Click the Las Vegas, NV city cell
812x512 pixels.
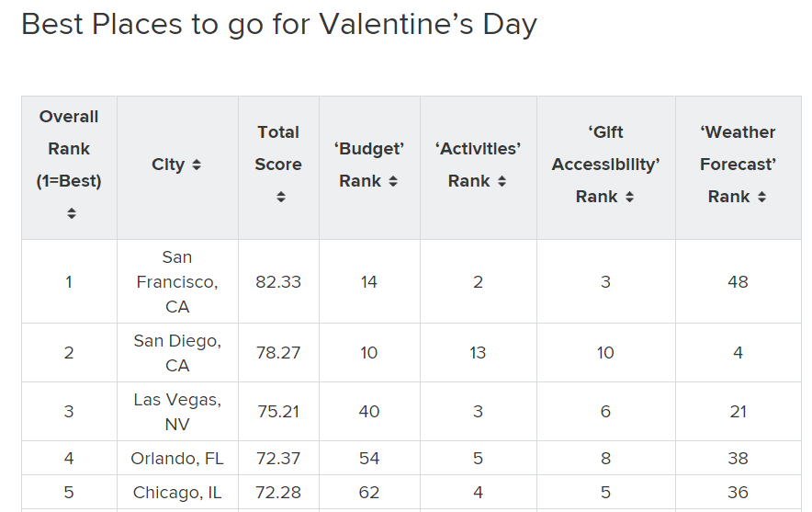pyautogui.click(x=177, y=412)
